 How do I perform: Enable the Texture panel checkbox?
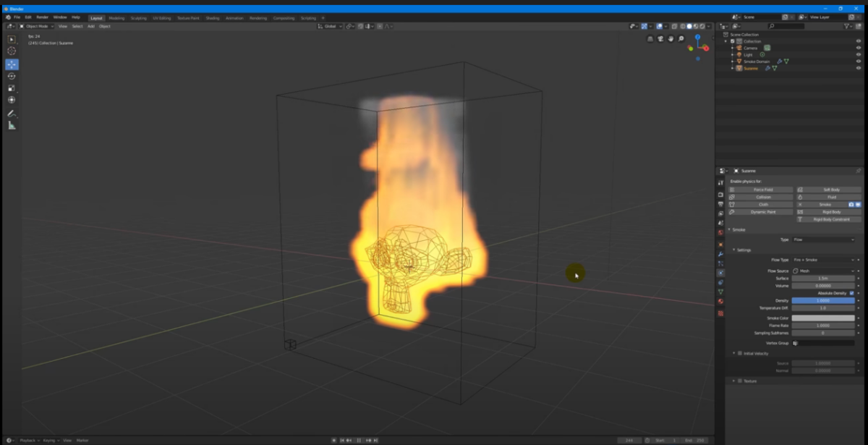739,381
